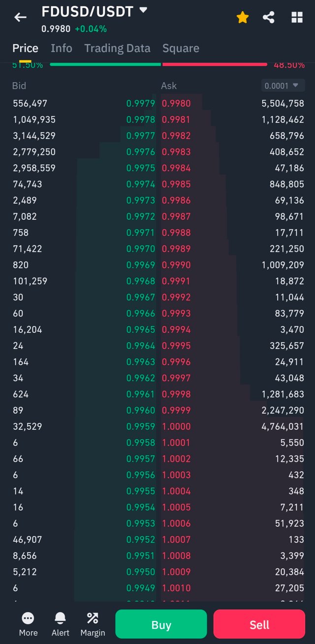315x644 pixels.
Task: Tap the share icon
Action: tap(269, 18)
